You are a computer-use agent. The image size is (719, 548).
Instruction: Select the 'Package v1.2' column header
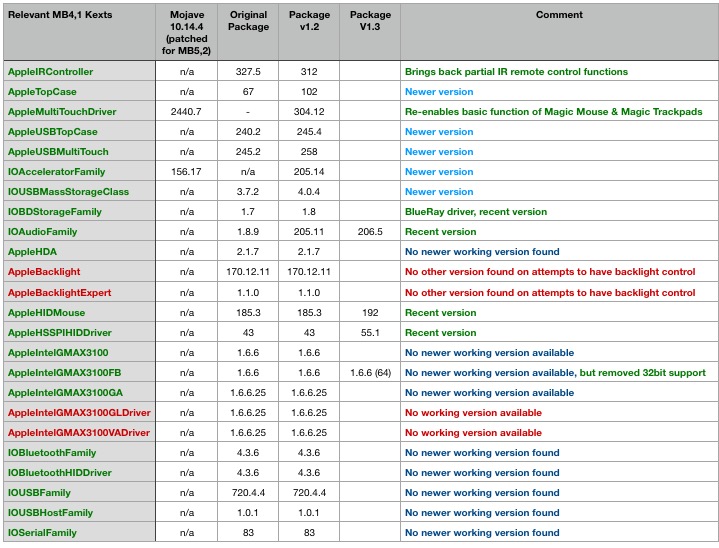tap(310, 21)
